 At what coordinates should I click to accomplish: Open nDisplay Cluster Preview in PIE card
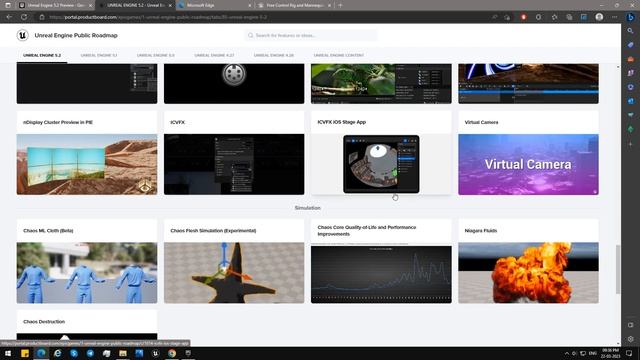(x=58, y=122)
